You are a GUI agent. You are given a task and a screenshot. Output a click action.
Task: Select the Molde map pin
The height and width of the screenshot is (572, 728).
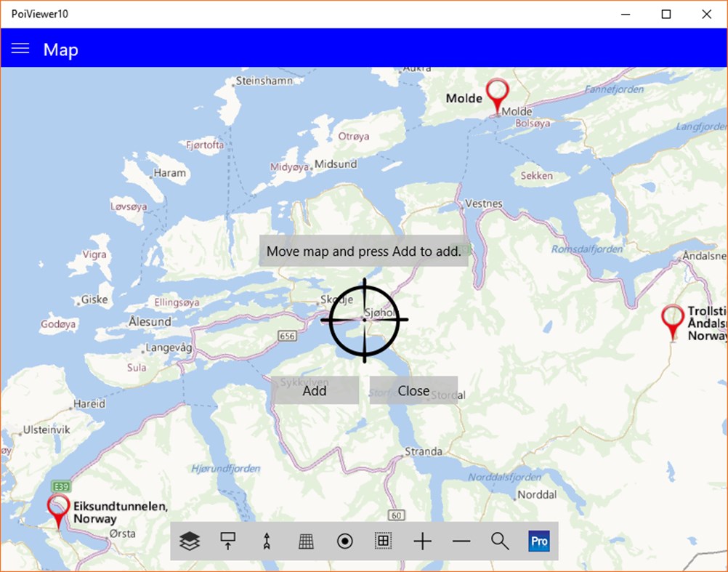point(497,93)
